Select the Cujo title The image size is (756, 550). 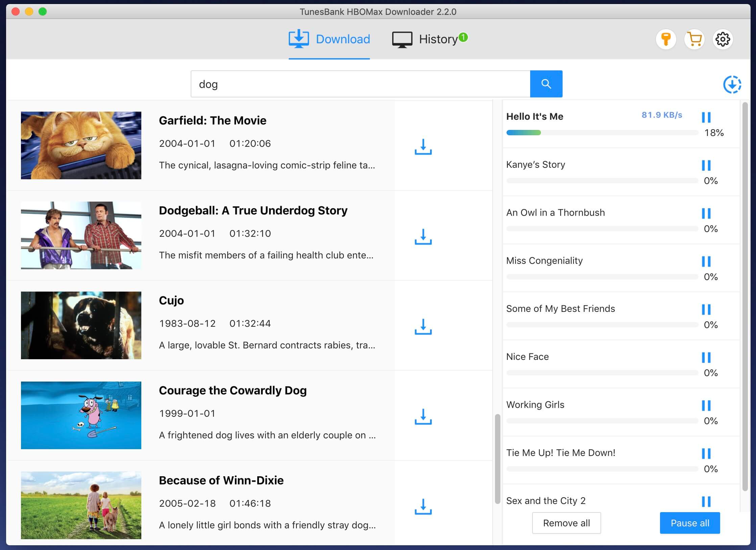point(171,301)
